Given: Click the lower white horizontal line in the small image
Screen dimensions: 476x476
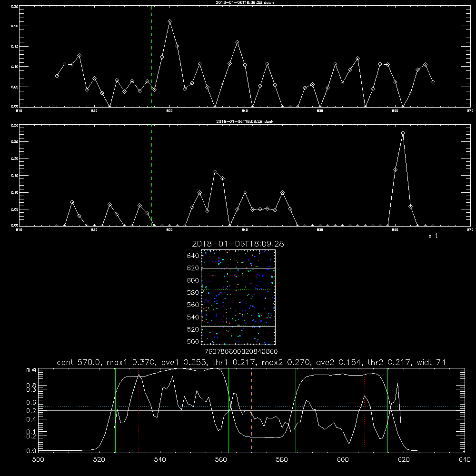Looking at the screenshot, I should point(238,327).
